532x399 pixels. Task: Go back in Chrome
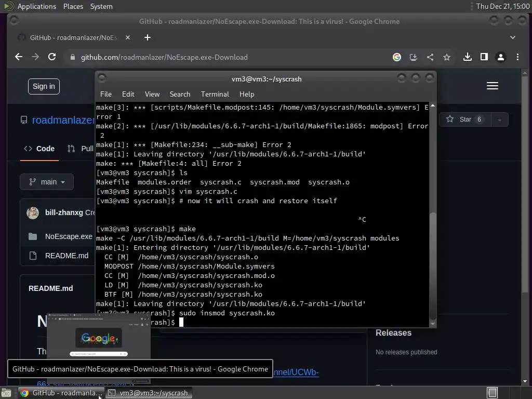[19, 57]
